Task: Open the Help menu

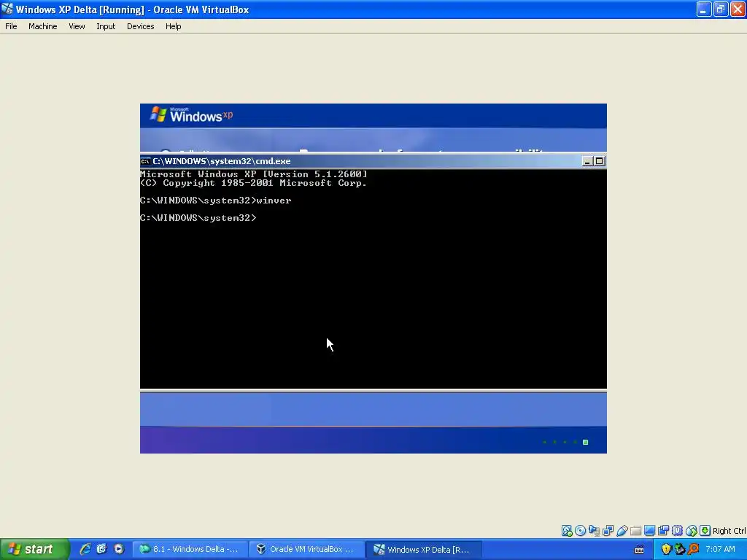Action: (174, 26)
